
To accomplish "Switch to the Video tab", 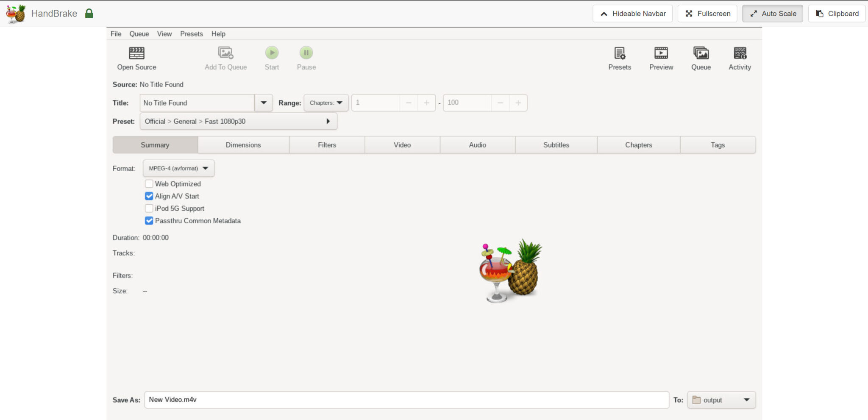I will pos(402,145).
